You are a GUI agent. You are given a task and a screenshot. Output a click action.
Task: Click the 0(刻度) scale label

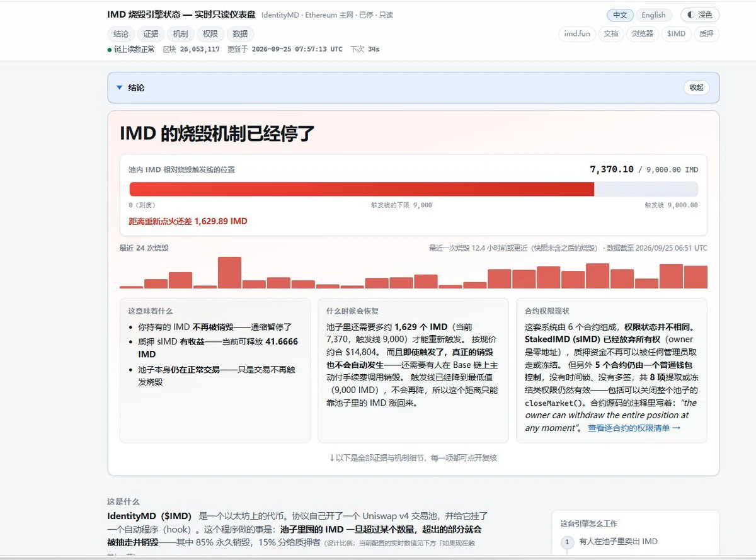coord(142,205)
